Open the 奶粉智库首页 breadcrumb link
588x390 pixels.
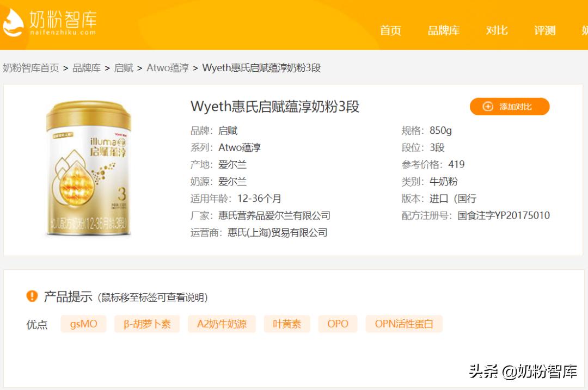pyautogui.click(x=30, y=69)
